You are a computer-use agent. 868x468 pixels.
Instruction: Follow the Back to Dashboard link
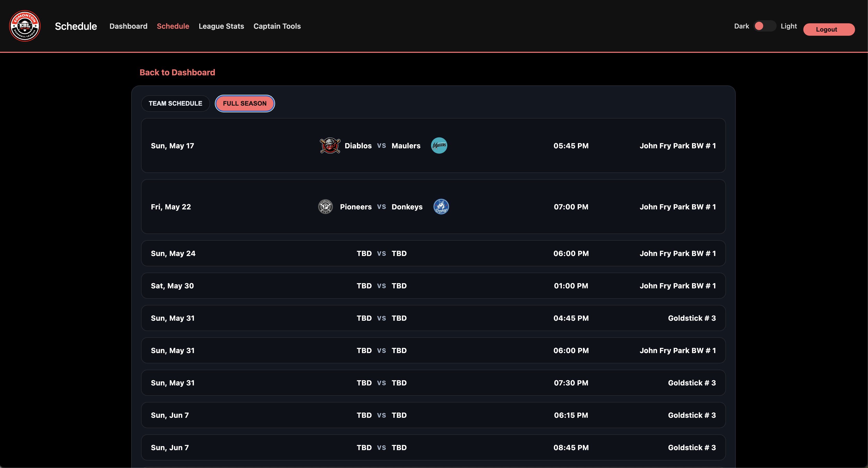(177, 72)
